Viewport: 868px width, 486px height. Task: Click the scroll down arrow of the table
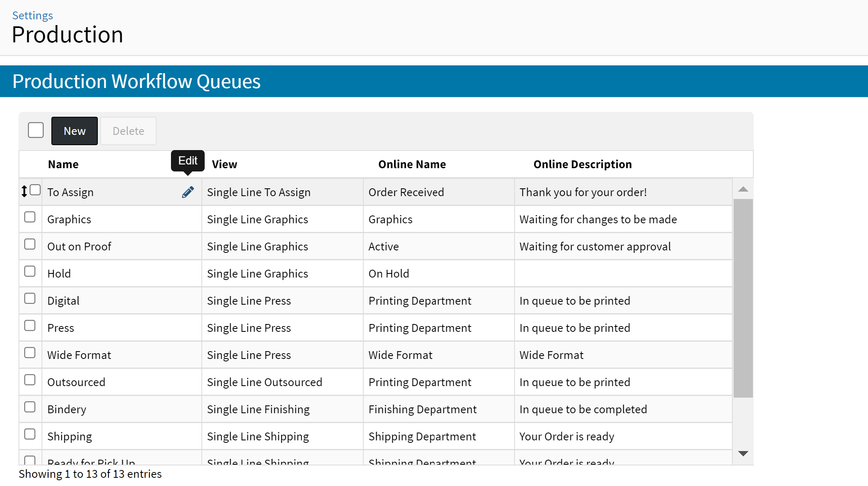[x=743, y=454]
